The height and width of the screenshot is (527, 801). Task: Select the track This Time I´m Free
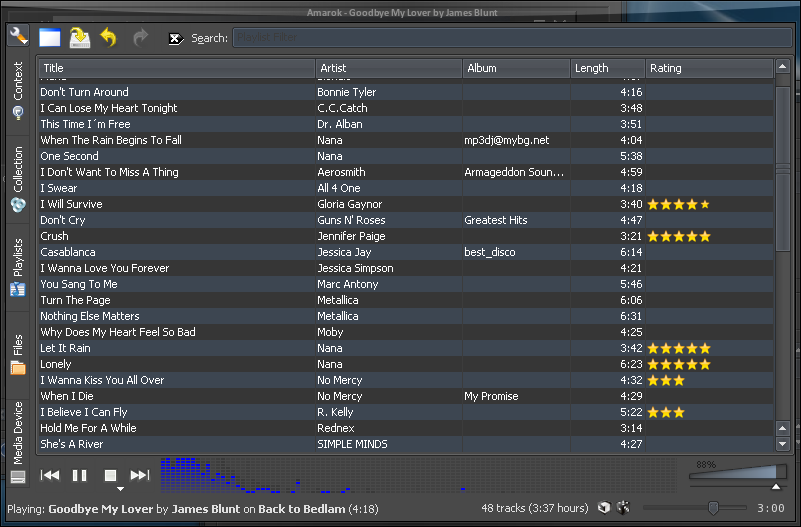pos(406,124)
